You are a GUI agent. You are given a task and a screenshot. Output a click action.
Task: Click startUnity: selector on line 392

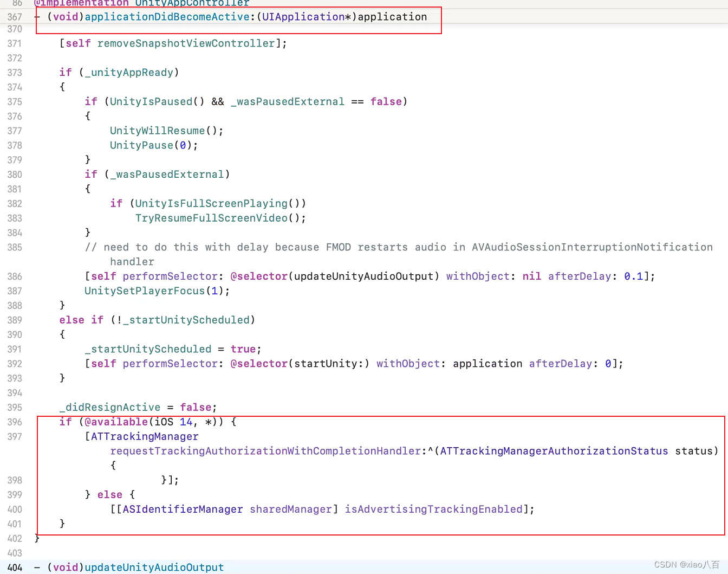[328, 364]
